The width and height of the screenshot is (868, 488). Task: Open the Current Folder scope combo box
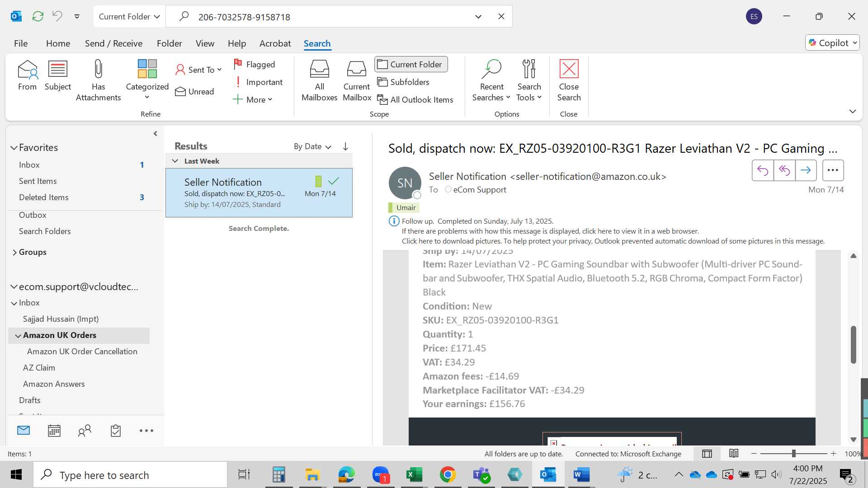coord(129,17)
